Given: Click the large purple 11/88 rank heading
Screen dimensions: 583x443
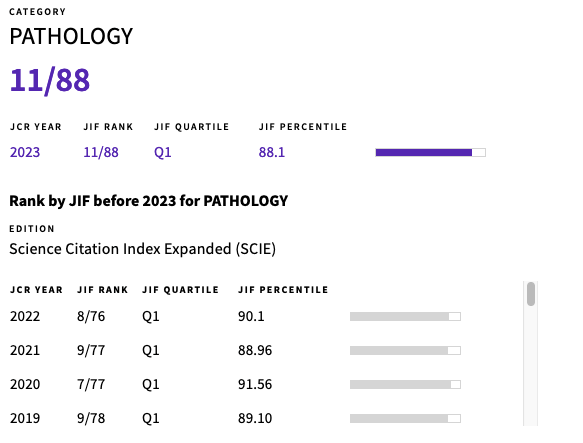Looking at the screenshot, I should tap(50, 80).
